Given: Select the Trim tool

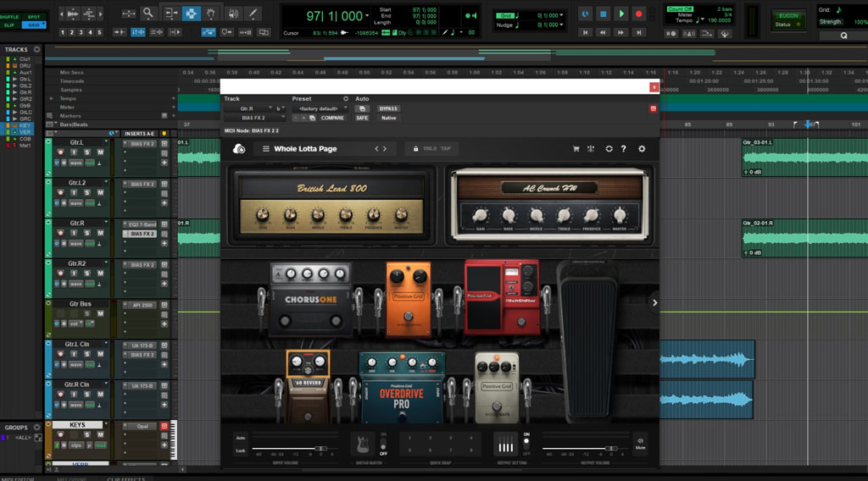Looking at the screenshot, I should point(170,14).
